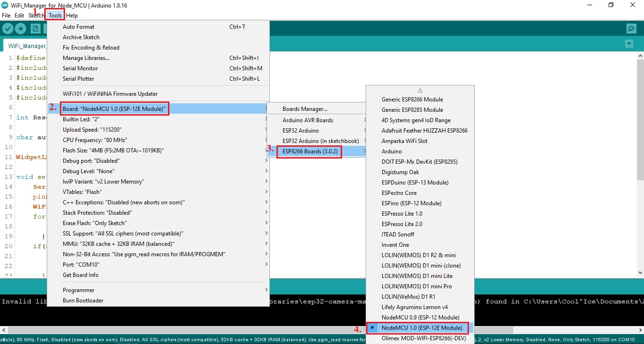
Task: Expand Erase Flash: "Only Sketch" submenu
Action: coord(159,223)
